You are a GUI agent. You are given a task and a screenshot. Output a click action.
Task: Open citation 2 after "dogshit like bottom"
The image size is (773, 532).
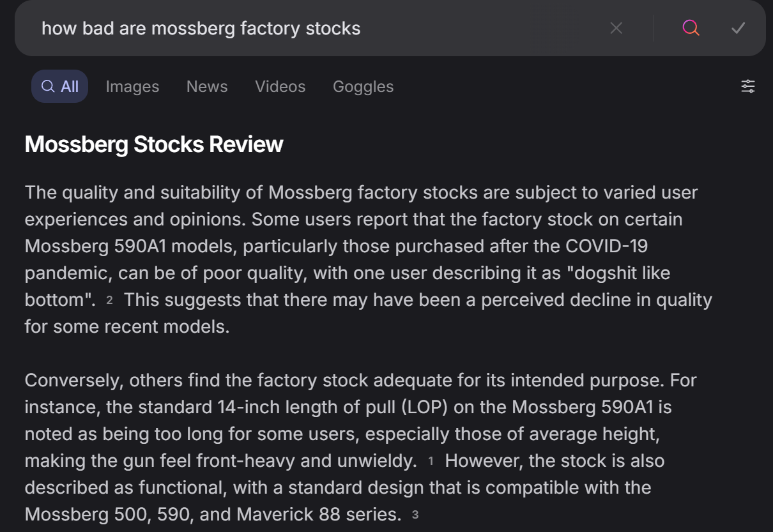109,300
